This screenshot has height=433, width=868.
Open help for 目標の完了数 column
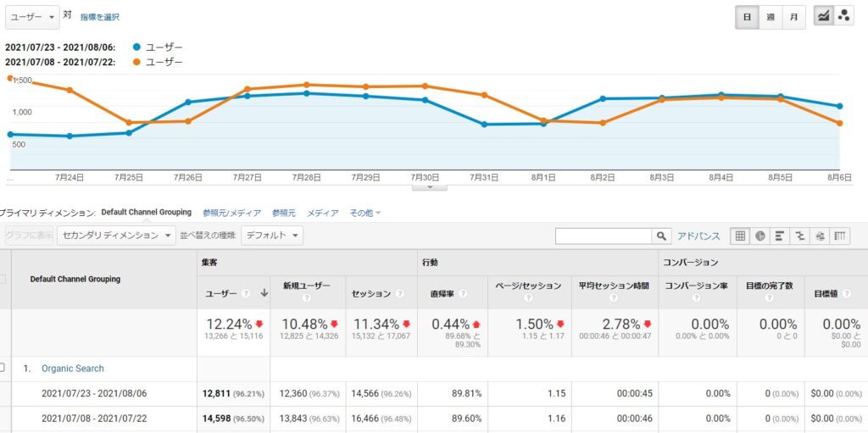769,298
